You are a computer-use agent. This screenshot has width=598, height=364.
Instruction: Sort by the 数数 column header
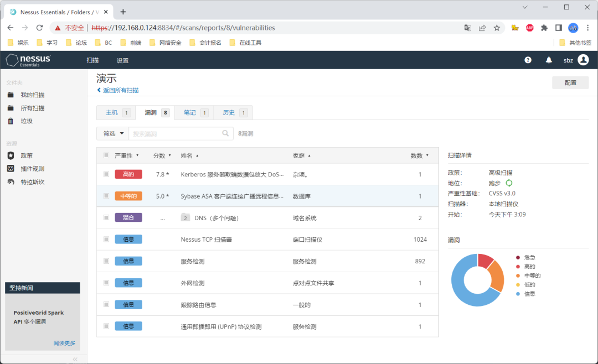tap(420, 155)
